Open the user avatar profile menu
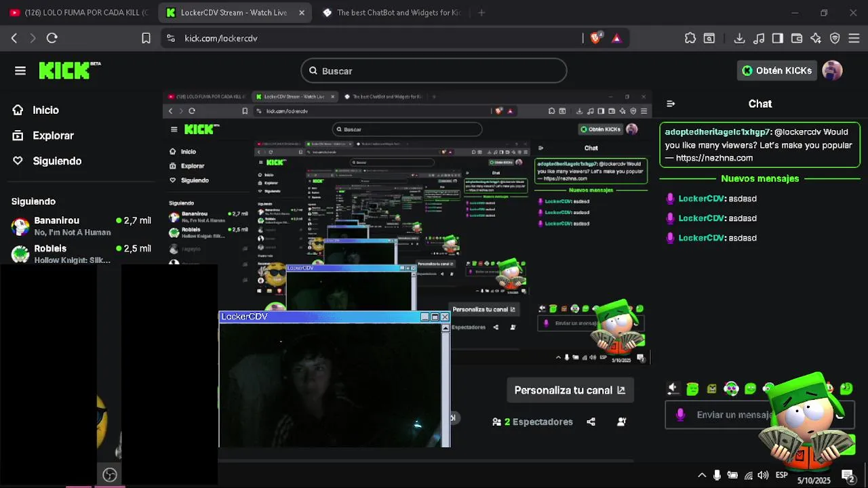 point(832,70)
